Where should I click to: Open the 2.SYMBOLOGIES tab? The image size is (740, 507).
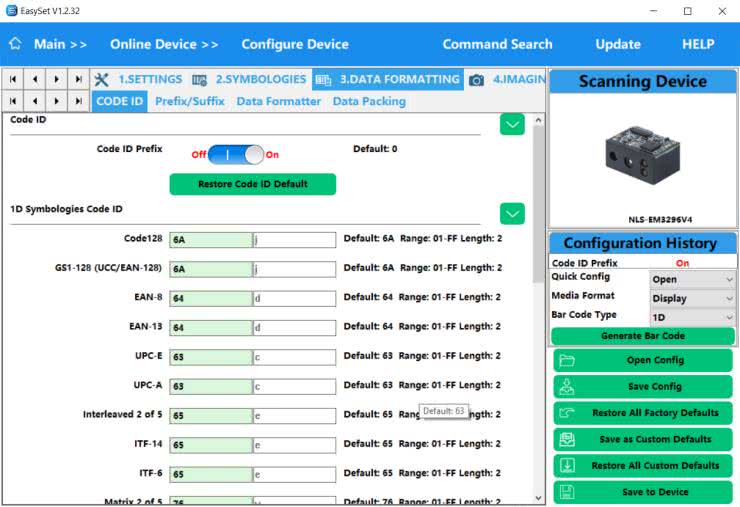pyautogui.click(x=250, y=79)
